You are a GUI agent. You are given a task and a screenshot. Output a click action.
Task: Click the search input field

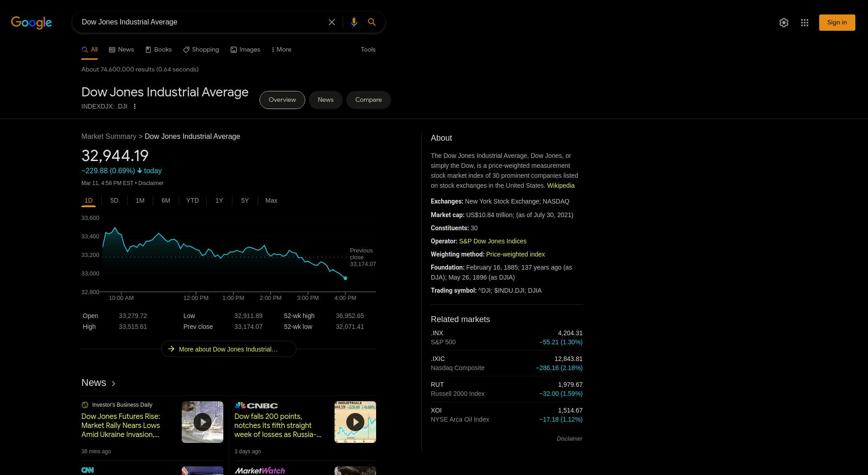(201, 22)
